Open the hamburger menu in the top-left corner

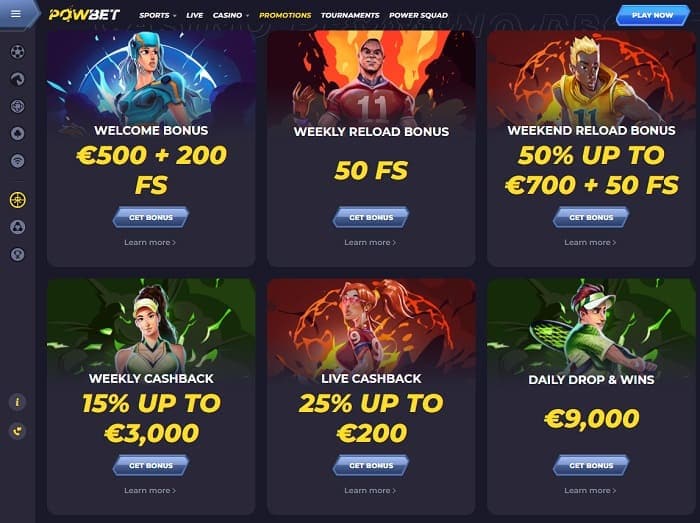16,14
